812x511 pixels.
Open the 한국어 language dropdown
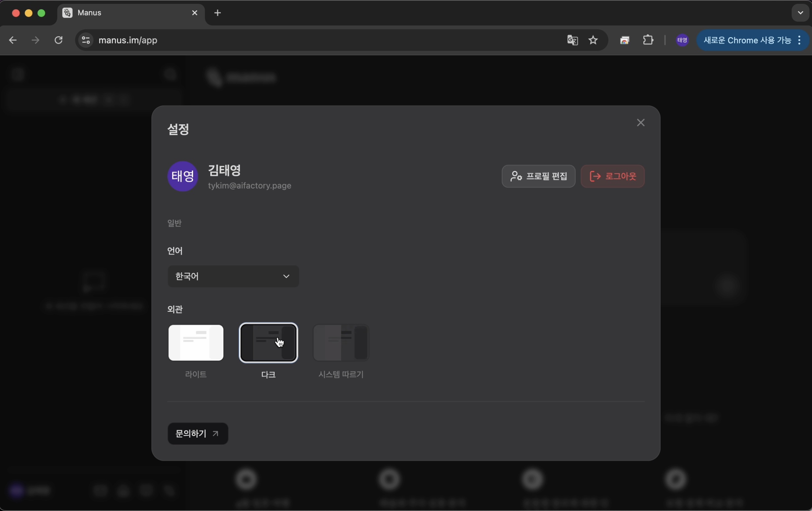[x=233, y=276]
